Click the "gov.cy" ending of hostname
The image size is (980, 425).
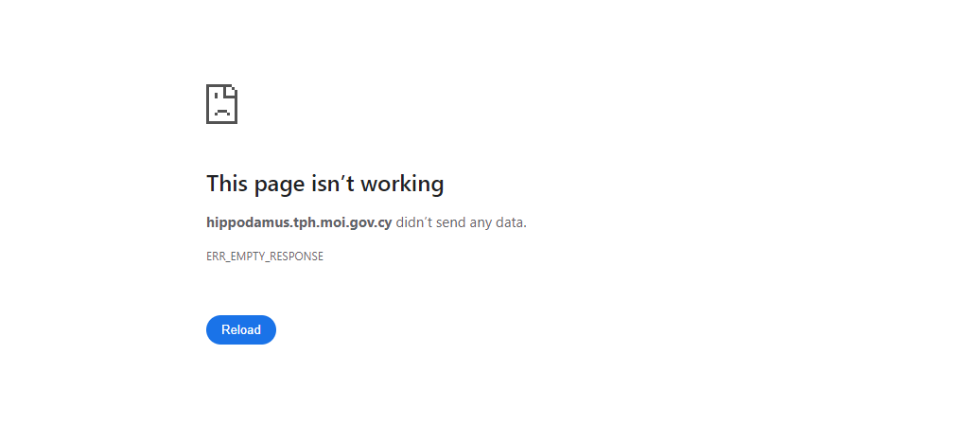pos(370,223)
